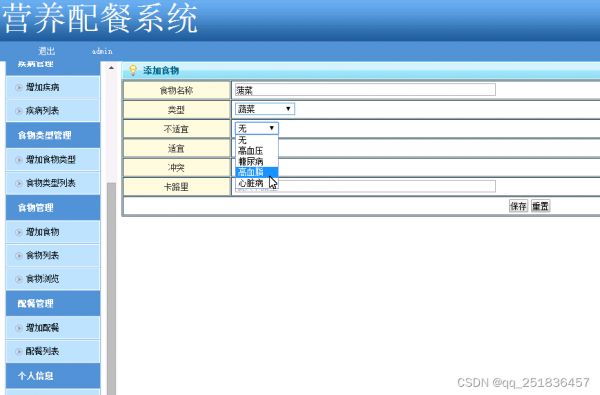The image size is (600, 395).
Task: Click the sidebar scrollbar up arrow
Action: click(111, 68)
